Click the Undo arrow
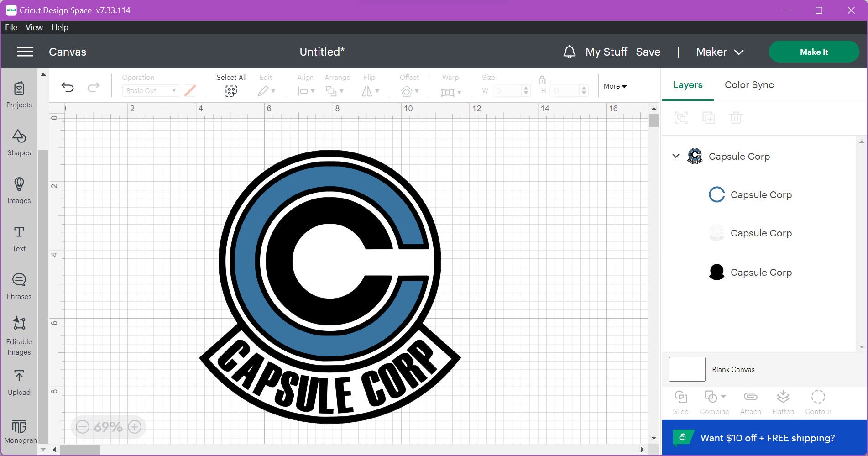 click(x=68, y=87)
